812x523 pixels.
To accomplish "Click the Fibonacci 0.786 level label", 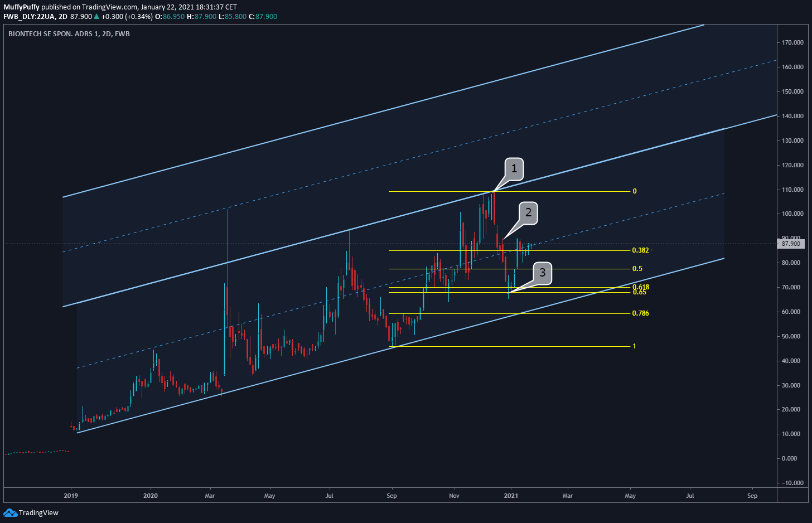I will pyautogui.click(x=641, y=313).
